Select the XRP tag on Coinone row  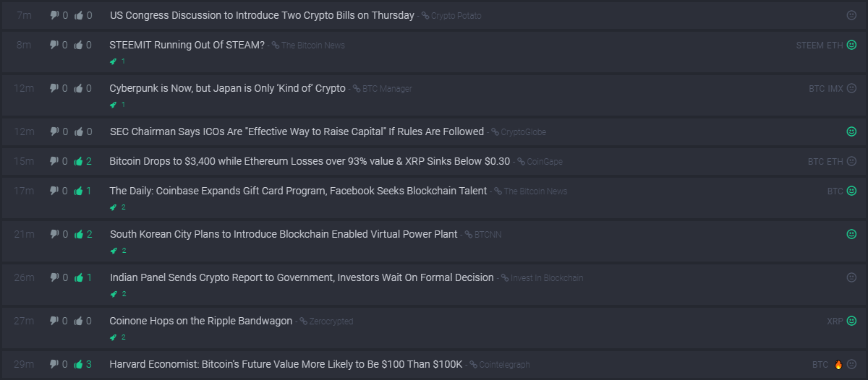point(835,321)
